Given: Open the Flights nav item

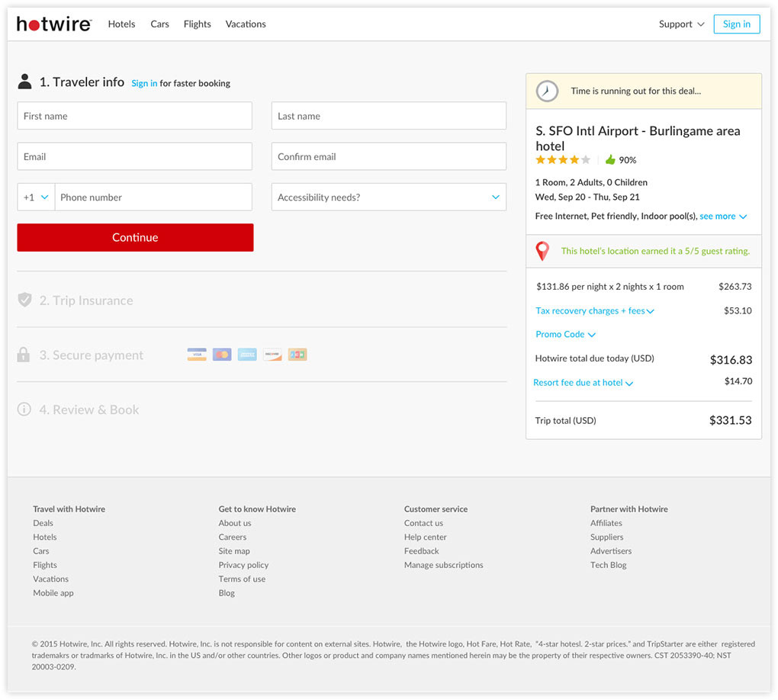Looking at the screenshot, I should pos(197,24).
